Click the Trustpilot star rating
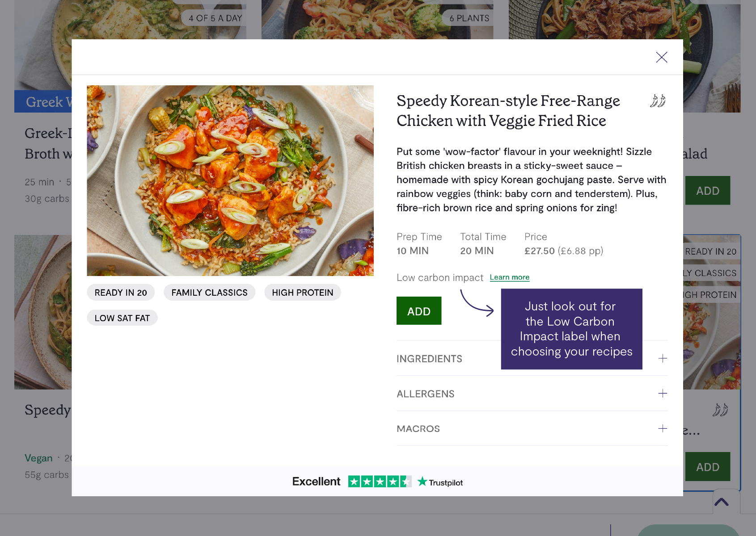Viewport: 756px width, 536px height. 380,482
